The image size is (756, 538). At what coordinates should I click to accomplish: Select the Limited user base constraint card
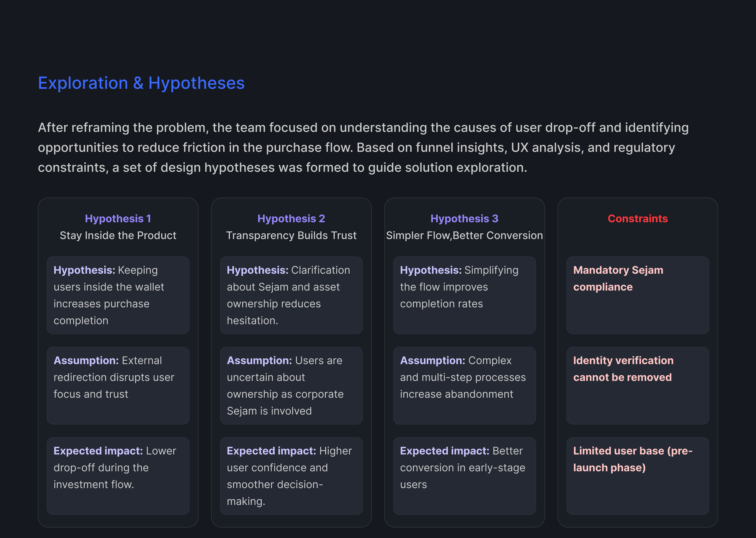[638, 476]
